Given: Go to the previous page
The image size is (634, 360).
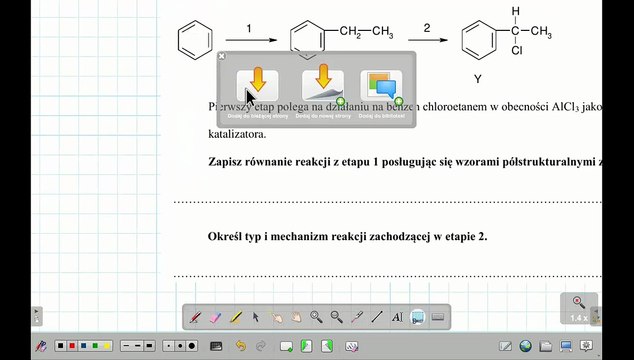Looking at the screenshot, I should (307, 346).
